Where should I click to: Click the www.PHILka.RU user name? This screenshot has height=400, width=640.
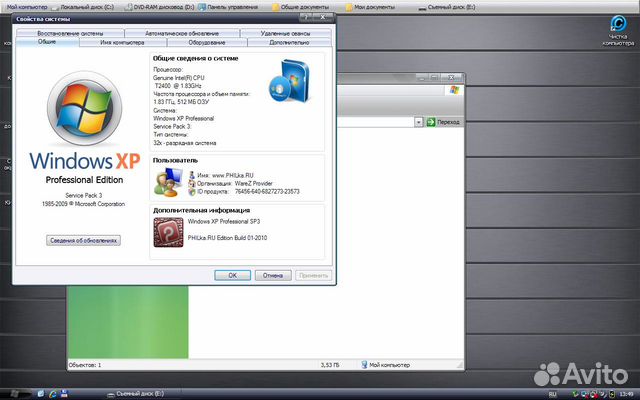pyautogui.click(x=233, y=175)
